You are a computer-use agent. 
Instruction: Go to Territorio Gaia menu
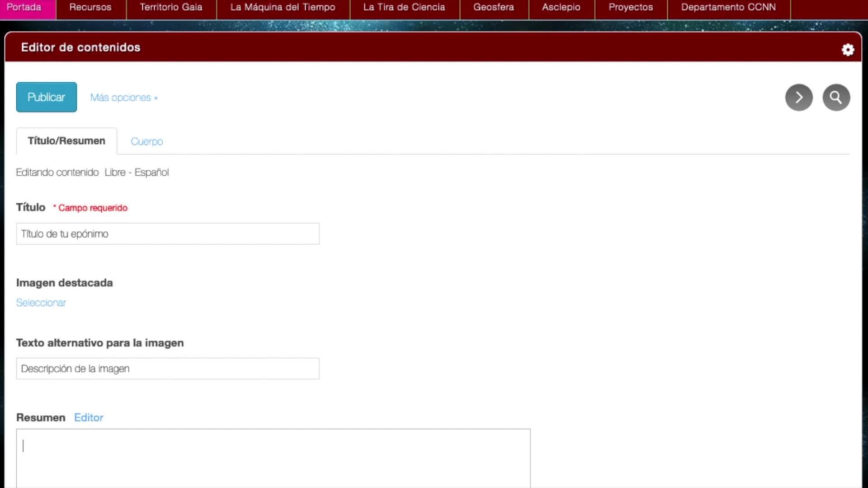(171, 7)
